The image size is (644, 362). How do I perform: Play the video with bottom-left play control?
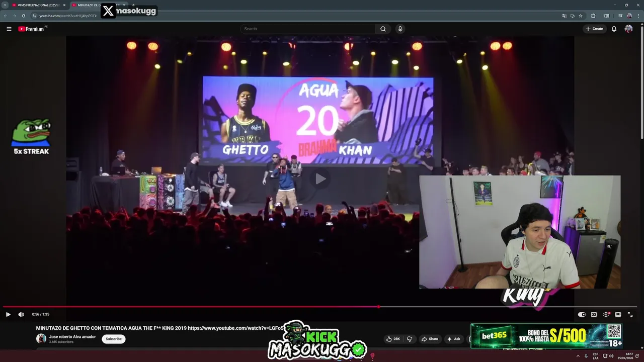(8, 314)
